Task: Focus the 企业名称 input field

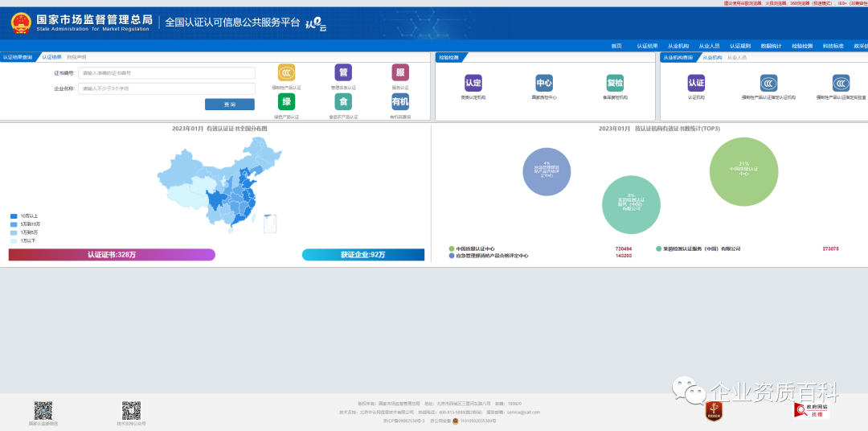Action: point(166,88)
